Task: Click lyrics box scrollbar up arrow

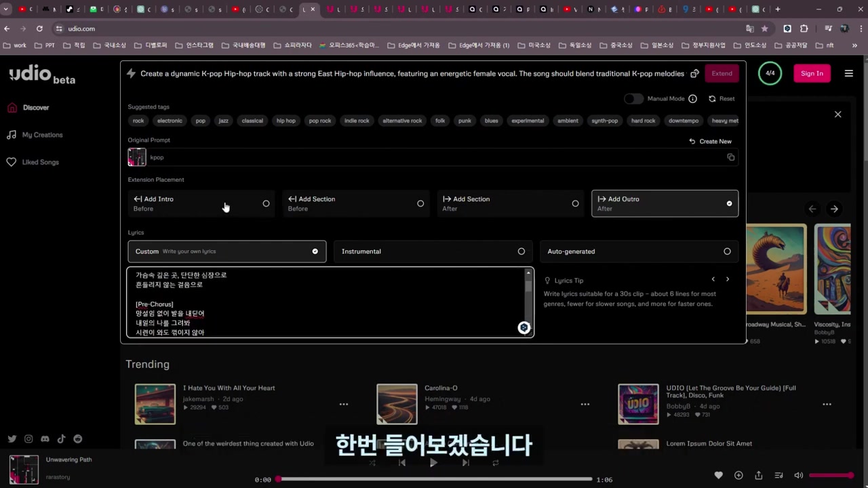Action: [528, 273]
